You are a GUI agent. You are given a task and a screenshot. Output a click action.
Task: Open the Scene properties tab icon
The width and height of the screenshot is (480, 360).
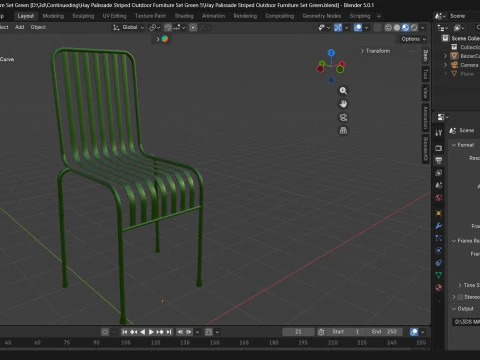[x=439, y=185]
